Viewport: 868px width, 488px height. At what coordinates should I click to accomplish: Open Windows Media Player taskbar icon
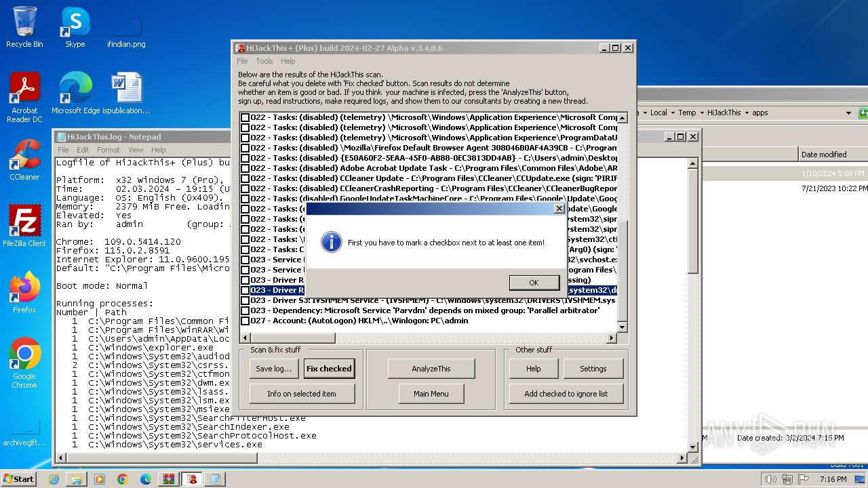[x=100, y=479]
